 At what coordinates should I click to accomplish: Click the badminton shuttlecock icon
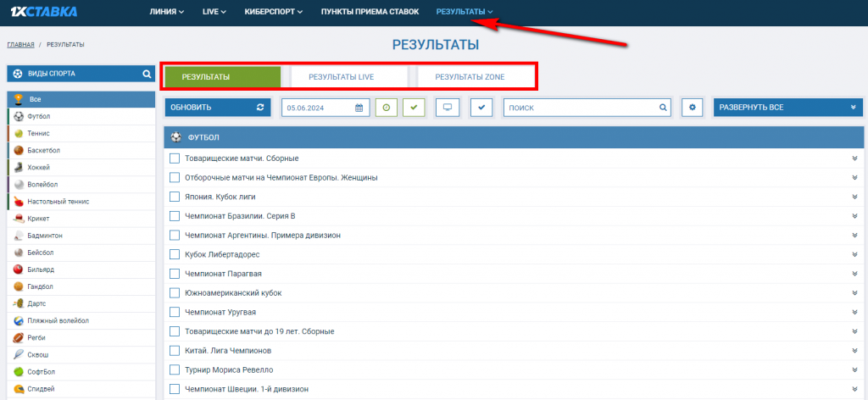(19, 236)
